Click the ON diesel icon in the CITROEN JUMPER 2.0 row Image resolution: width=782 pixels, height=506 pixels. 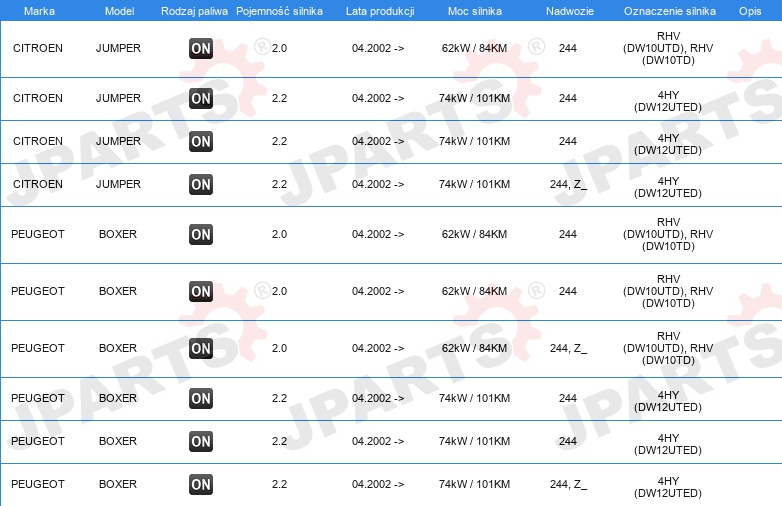[x=201, y=48]
